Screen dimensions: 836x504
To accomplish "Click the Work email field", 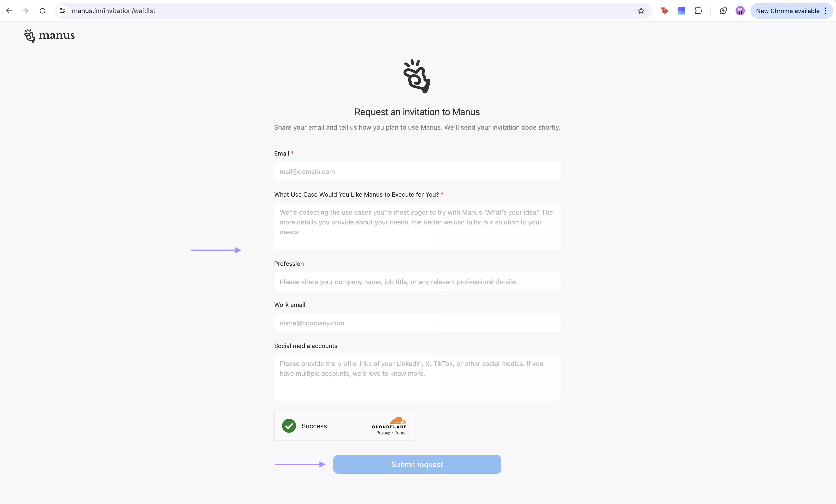I will click(417, 323).
